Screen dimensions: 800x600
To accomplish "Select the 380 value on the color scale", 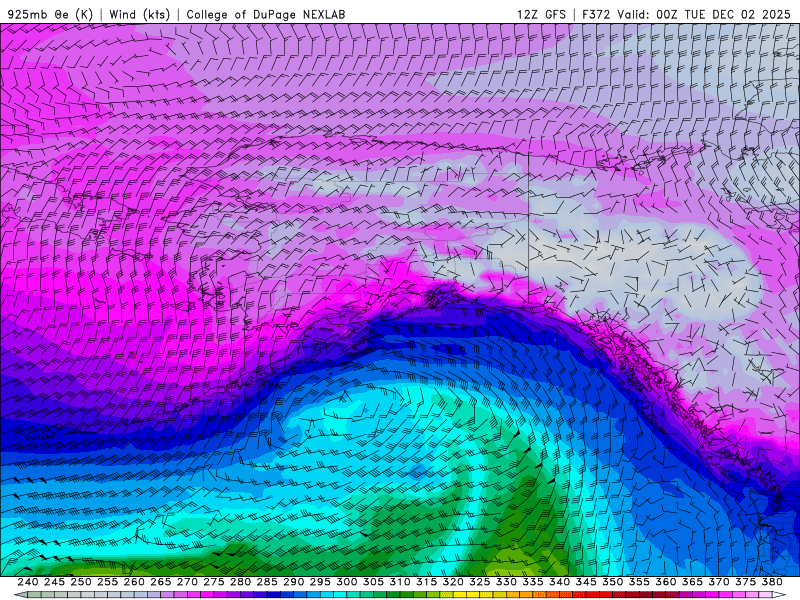I will tap(771, 582).
